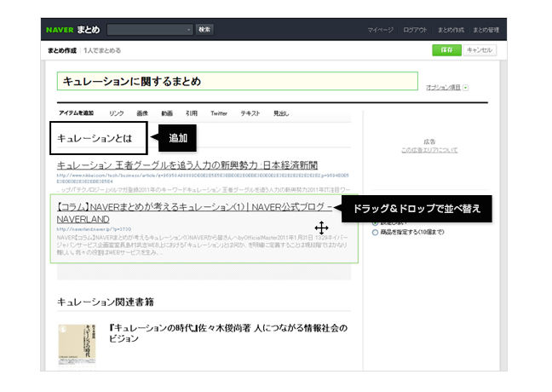552x392 pixels.
Task: Click the オプション項目 arrow icon
Action: (466, 88)
